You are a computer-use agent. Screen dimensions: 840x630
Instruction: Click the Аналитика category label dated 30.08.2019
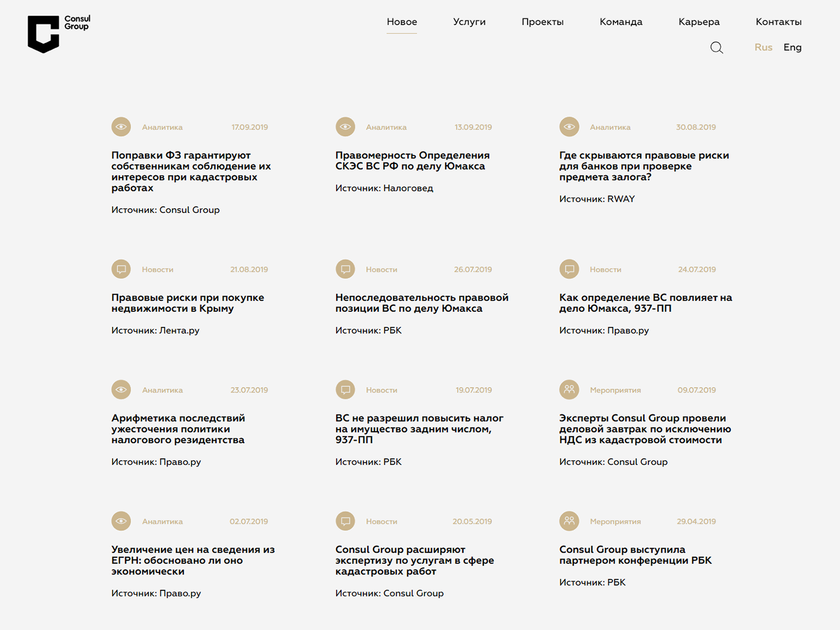click(x=610, y=127)
